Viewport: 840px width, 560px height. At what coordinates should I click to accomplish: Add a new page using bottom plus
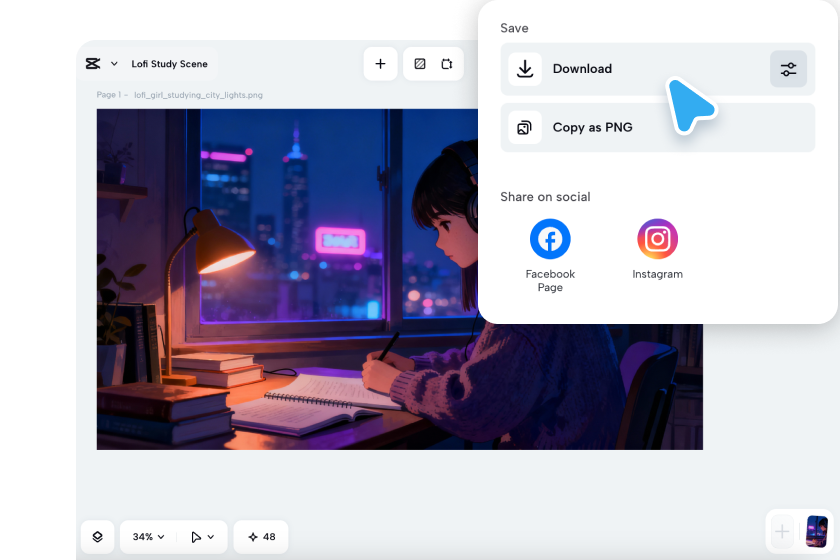[x=782, y=532]
